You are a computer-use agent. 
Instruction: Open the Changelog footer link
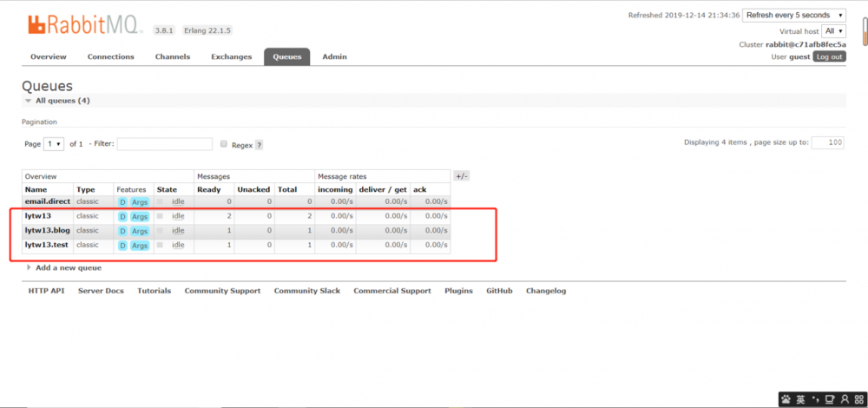(x=546, y=291)
